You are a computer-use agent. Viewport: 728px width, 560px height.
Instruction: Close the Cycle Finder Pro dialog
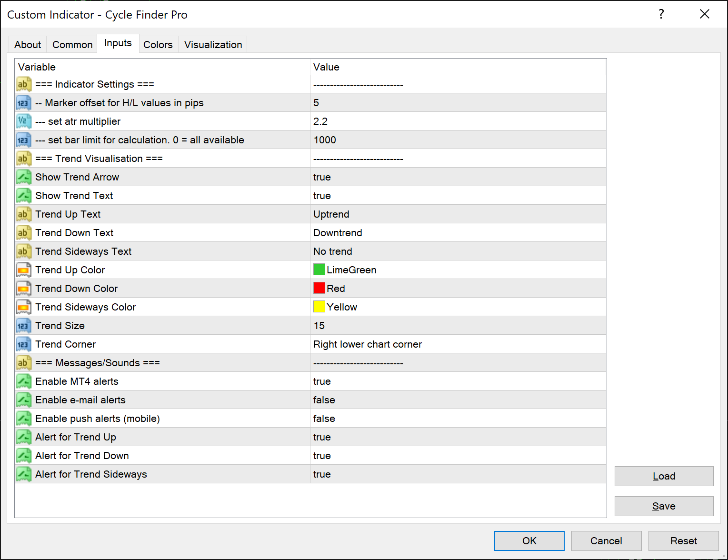tap(705, 14)
